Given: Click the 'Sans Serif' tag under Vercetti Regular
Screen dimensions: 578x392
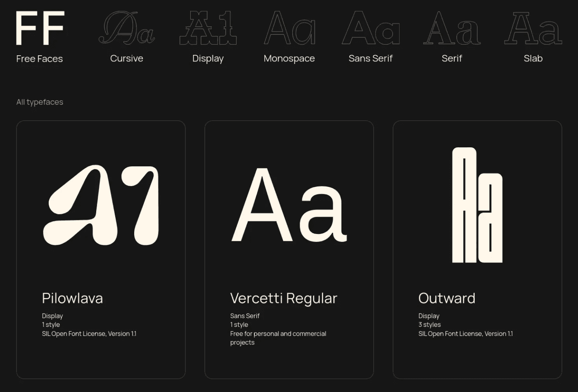Looking at the screenshot, I should [245, 316].
